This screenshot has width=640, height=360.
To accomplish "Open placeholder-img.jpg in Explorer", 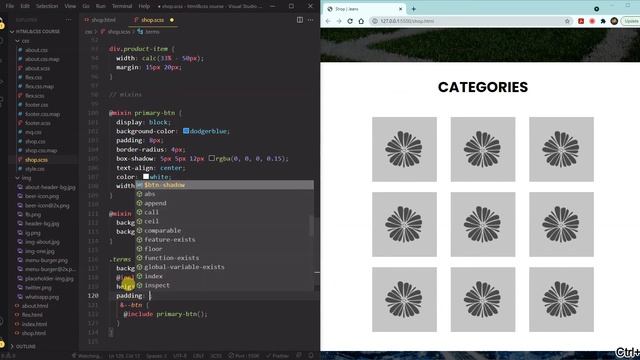I will pyautogui.click(x=49, y=278).
